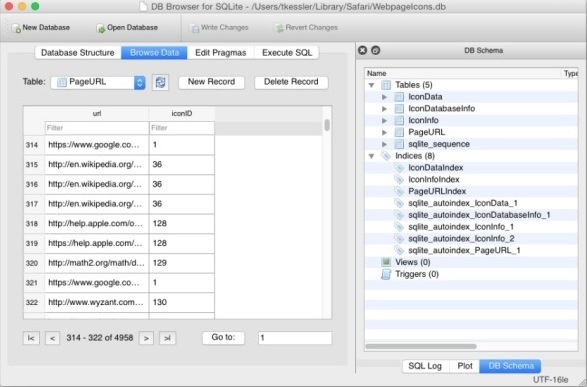Sort by the url column header
The height and width of the screenshot is (387, 587).
[97, 113]
